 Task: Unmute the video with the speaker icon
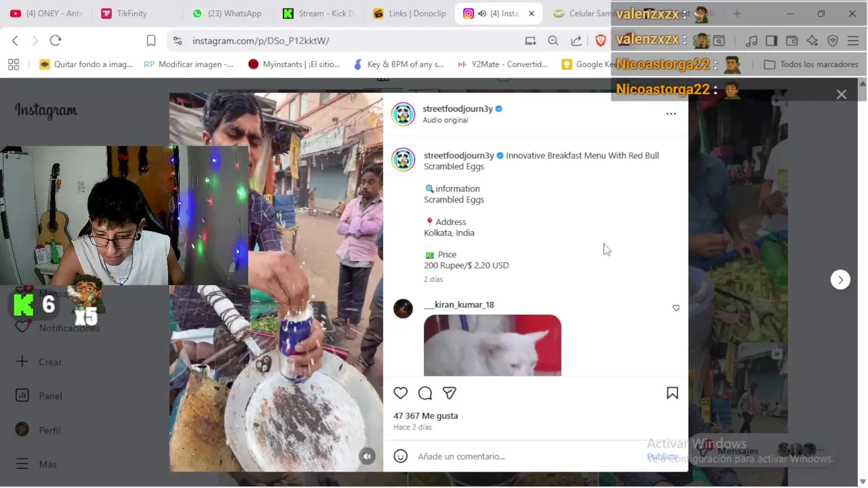(x=367, y=456)
